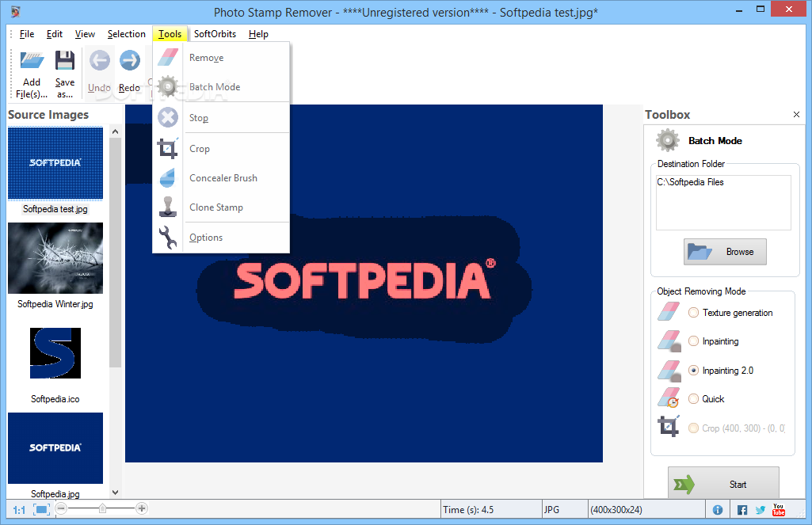The height and width of the screenshot is (525, 812).
Task: Click the Batch Mode gear icon in Toolbox
Action: point(668,140)
